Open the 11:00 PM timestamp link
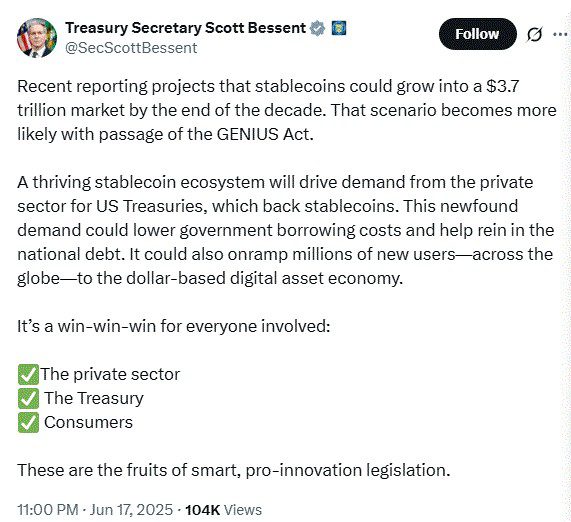Screen dimensions: 571x522 (x=48, y=510)
